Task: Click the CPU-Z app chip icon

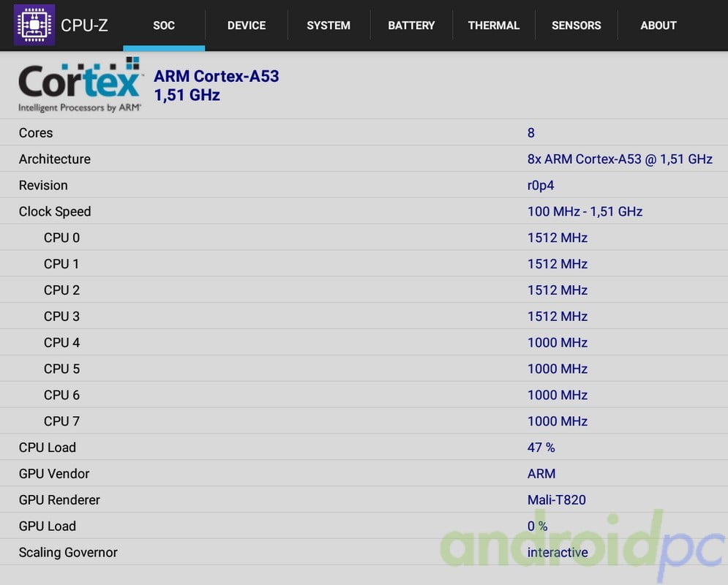Action: [34, 25]
